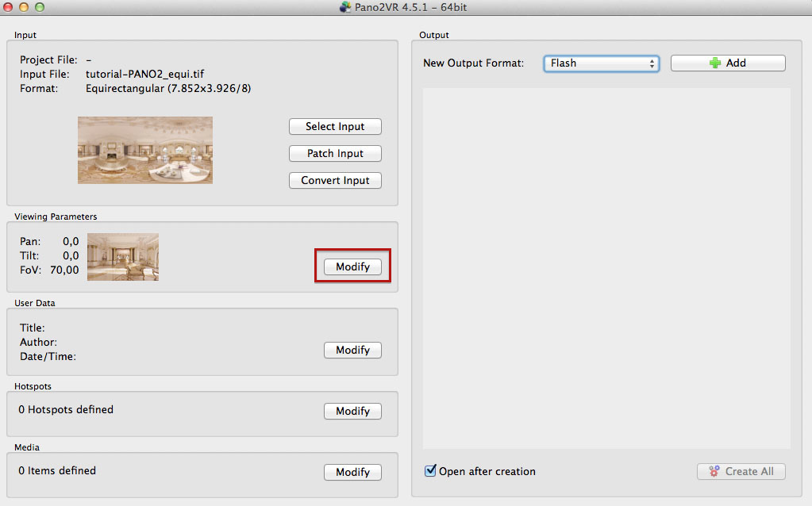
Task: Click the 0 Hotspots defined text
Action: [66, 409]
